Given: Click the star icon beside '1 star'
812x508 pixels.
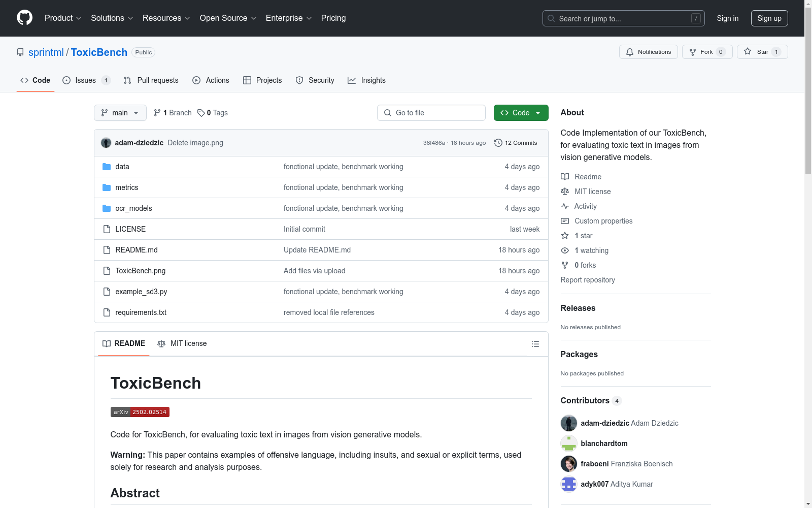Looking at the screenshot, I should 565,236.
